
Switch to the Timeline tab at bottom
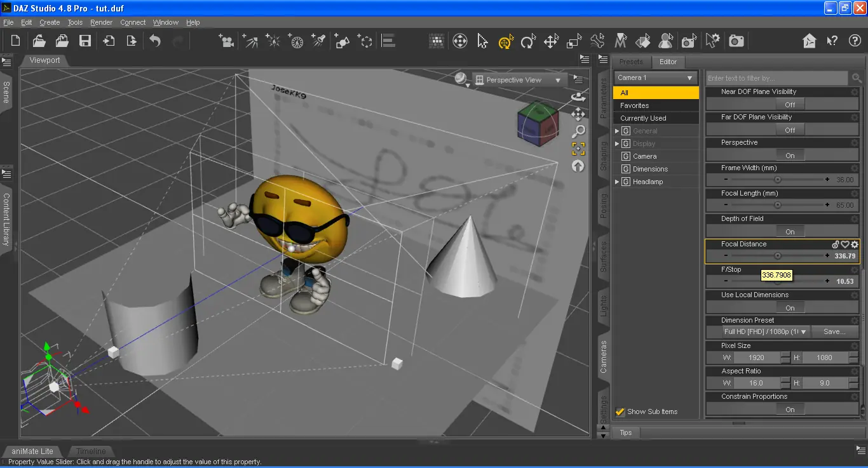[x=91, y=451]
